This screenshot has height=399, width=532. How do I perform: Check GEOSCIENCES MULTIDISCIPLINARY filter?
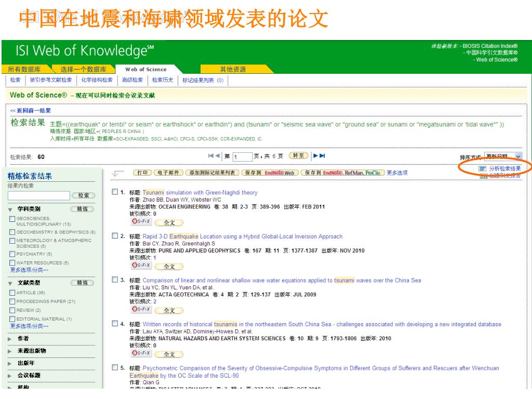tap(12, 219)
